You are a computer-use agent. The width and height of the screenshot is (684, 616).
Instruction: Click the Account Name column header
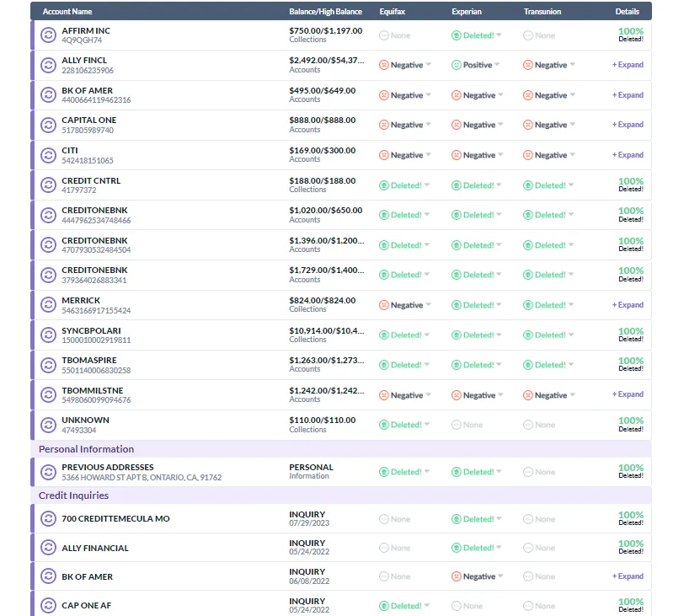pos(67,12)
